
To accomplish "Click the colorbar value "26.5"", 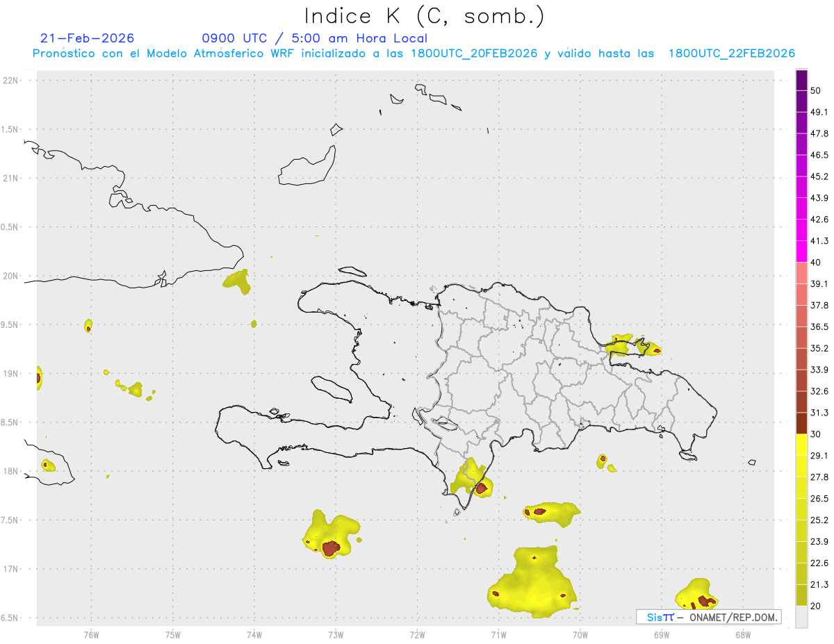I will click(819, 499).
